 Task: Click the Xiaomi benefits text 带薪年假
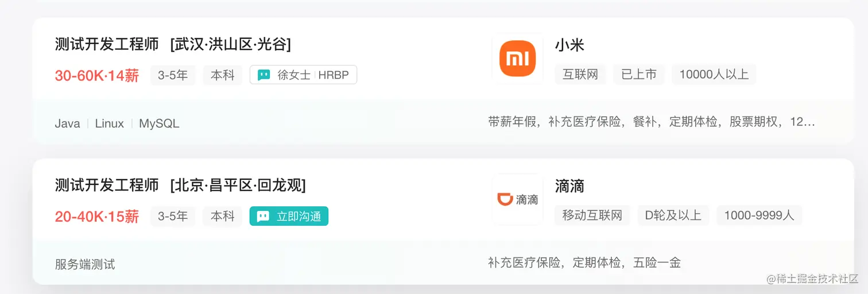tap(512, 121)
